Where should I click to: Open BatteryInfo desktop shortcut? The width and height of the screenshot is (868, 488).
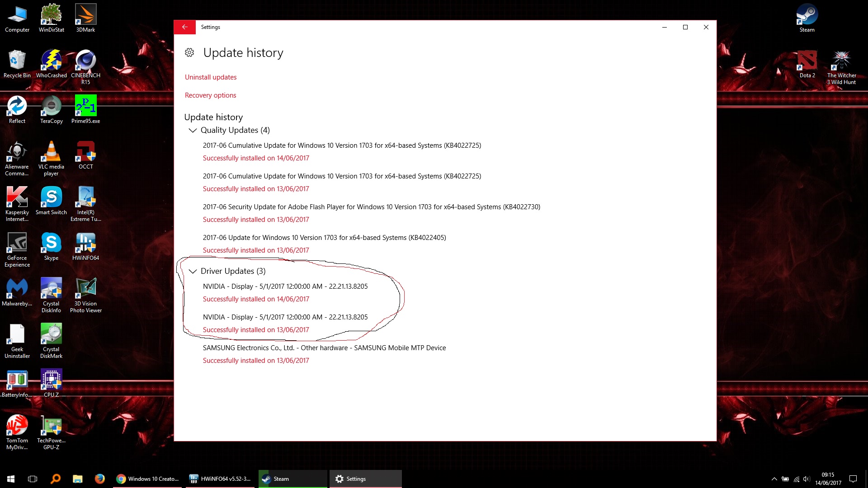pos(17,384)
